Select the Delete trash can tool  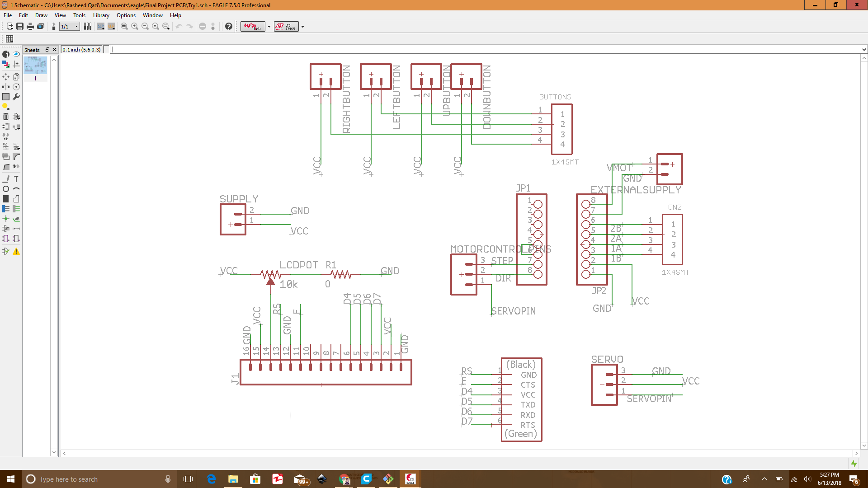(x=6, y=117)
